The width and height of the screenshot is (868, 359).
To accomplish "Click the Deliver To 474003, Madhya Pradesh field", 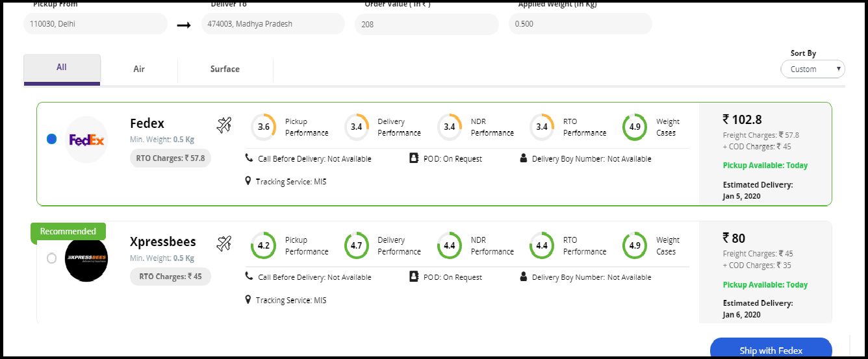I will pyautogui.click(x=273, y=24).
